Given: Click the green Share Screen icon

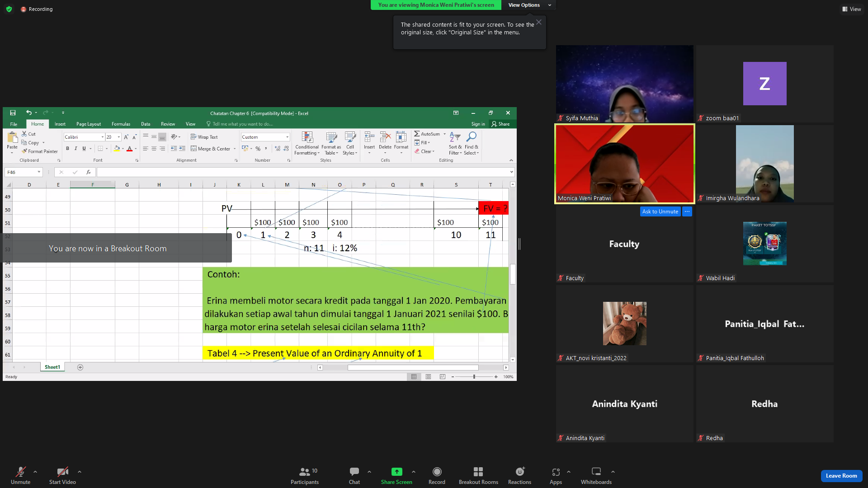Looking at the screenshot, I should pos(396,472).
